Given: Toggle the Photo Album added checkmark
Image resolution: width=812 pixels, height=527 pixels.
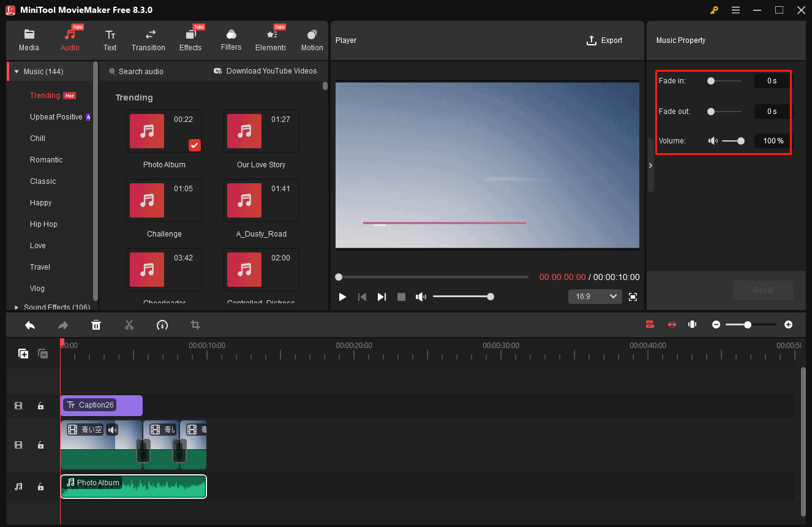Looking at the screenshot, I should pos(195,145).
